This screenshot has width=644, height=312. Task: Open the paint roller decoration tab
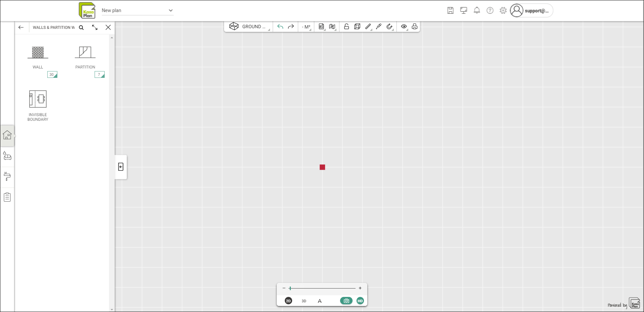pos(7,176)
